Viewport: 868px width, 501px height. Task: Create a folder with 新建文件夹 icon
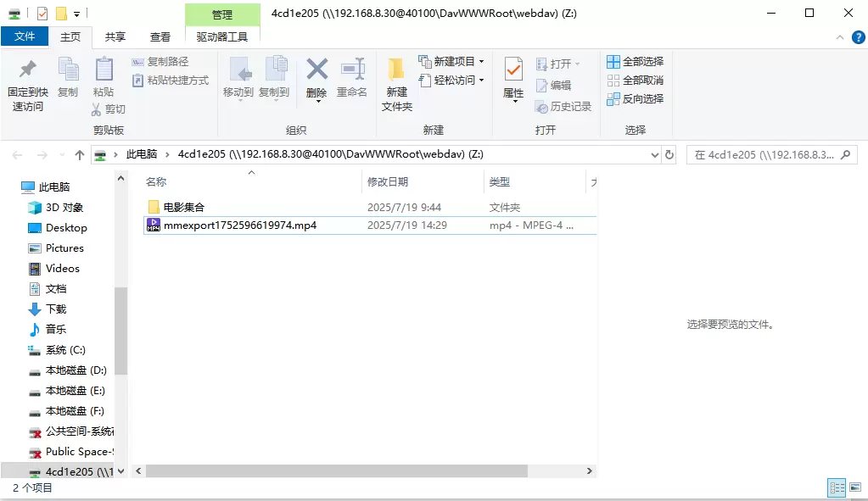point(396,76)
